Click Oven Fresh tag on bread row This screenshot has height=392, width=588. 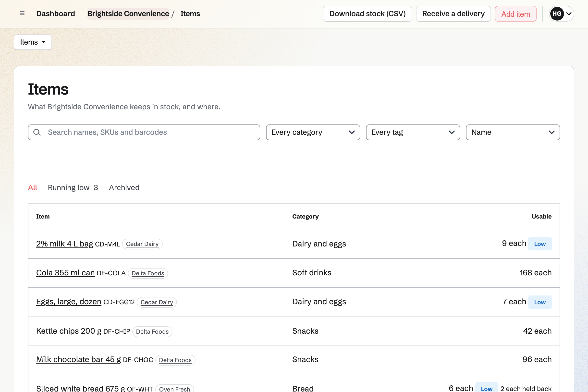(174, 389)
